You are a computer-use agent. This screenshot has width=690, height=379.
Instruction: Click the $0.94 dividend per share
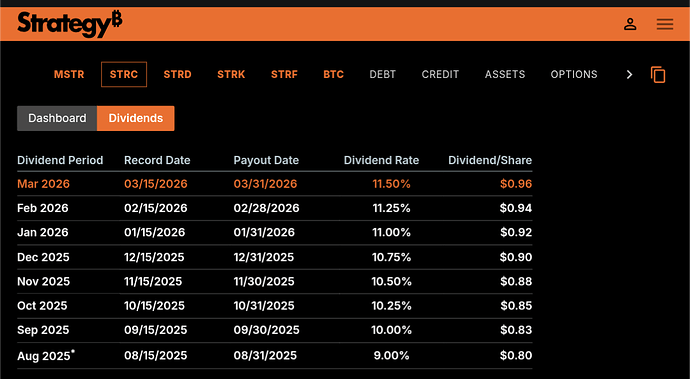click(x=516, y=208)
